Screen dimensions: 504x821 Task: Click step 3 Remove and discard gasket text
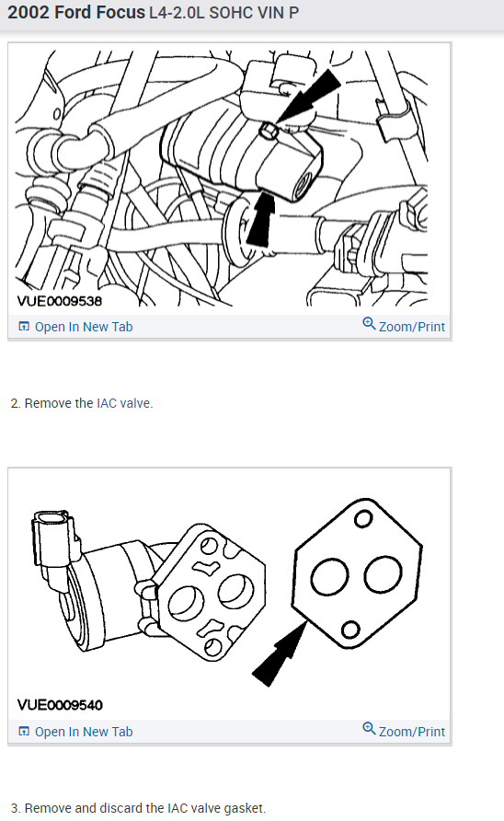(x=138, y=808)
